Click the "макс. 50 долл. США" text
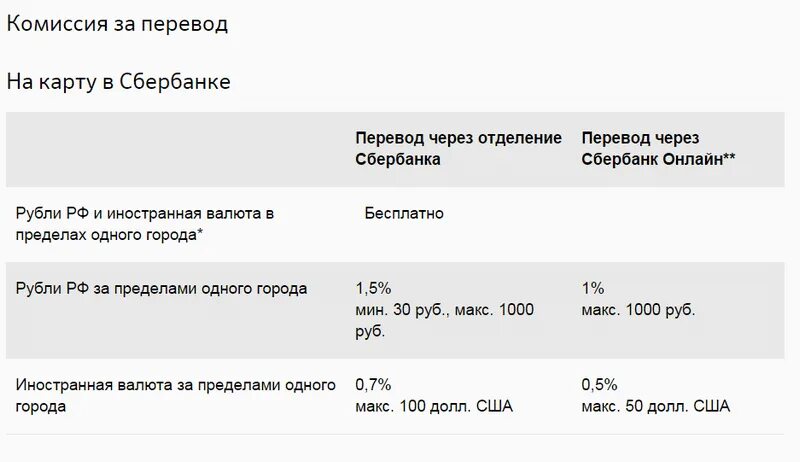 (x=655, y=406)
